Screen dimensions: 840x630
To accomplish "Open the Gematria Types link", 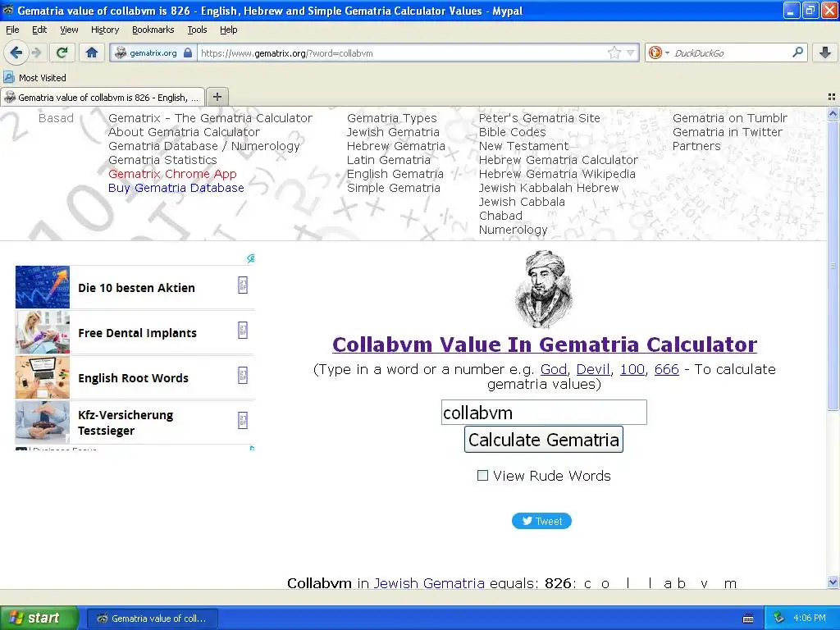I will point(392,118).
